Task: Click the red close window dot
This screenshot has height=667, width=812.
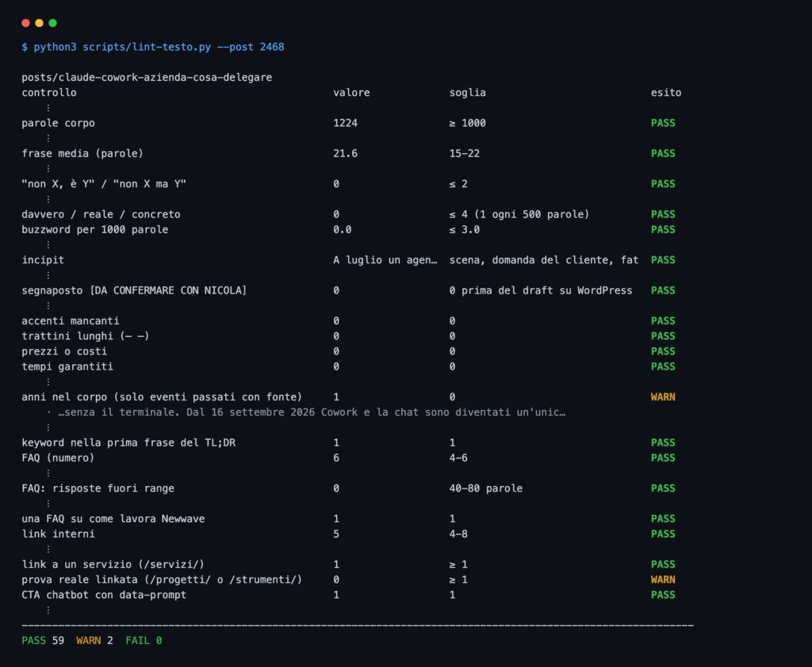Action: tap(26, 23)
